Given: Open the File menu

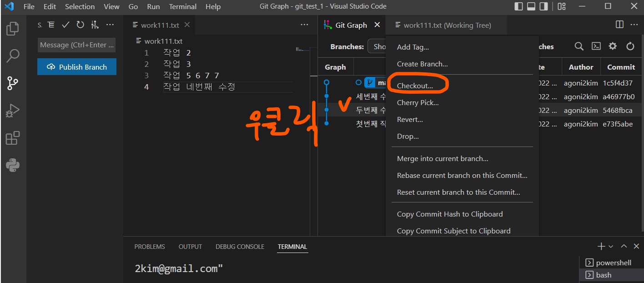Looking at the screenshot, I should pyautogui.click(x=29, y=6).
